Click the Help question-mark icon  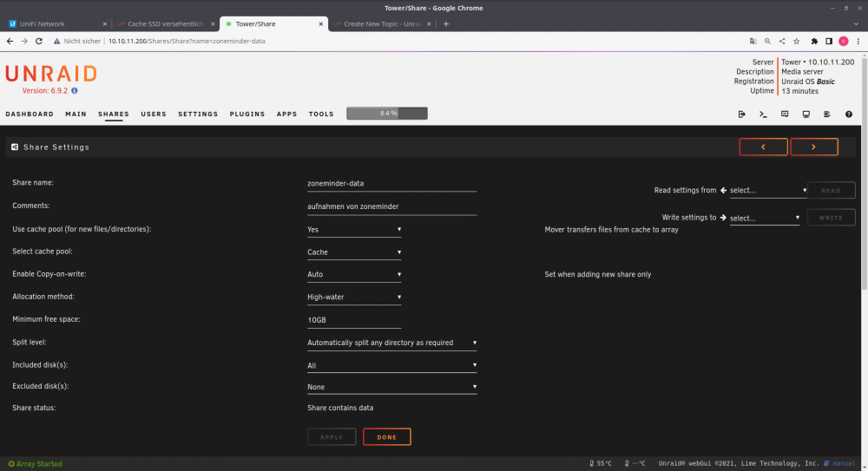tap(849, 114)
